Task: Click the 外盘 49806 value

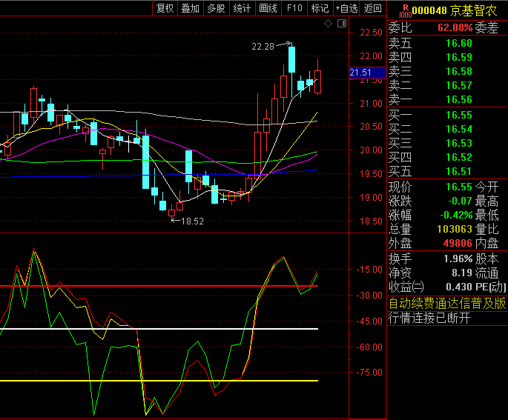Action: pos(458,243)
